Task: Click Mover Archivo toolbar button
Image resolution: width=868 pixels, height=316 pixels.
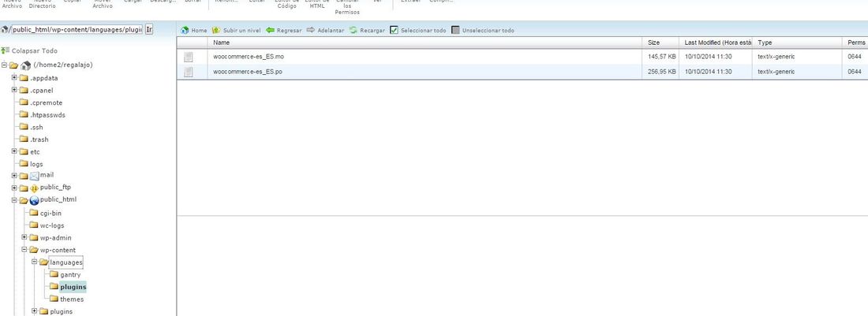Action: pos(103,5)
